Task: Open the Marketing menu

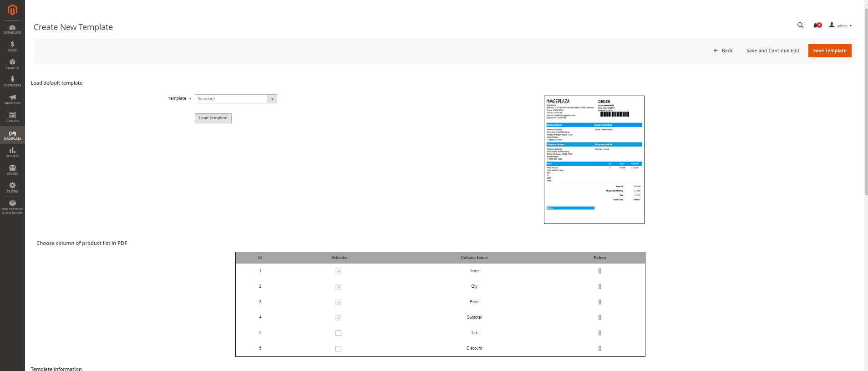Action: coord(12,99)
